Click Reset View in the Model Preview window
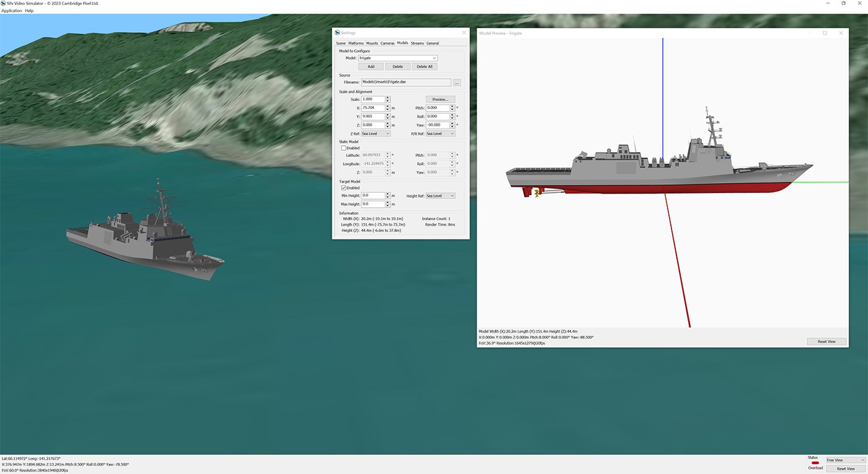Screen dimensions: 868x474 (x=826, y=341)
